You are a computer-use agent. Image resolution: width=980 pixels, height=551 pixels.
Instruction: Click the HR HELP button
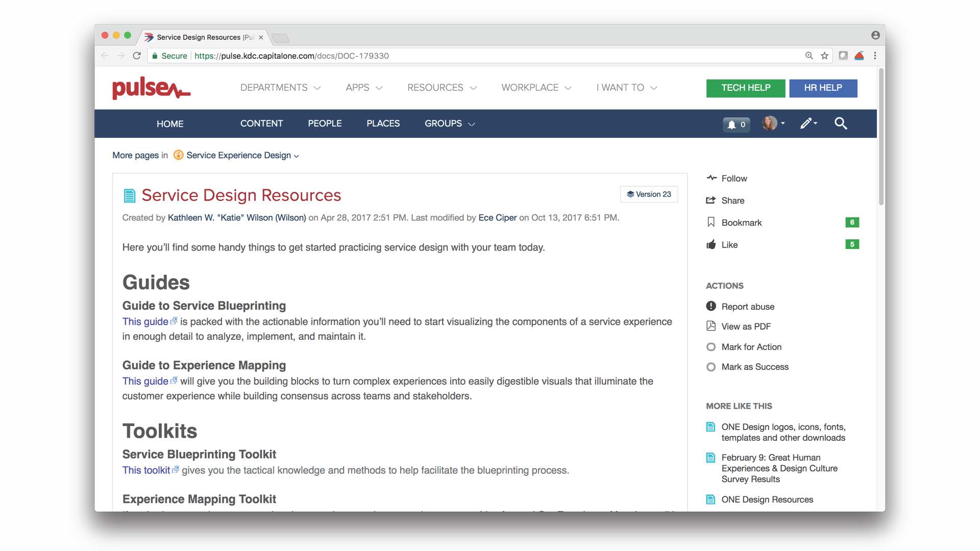point(823,88)
